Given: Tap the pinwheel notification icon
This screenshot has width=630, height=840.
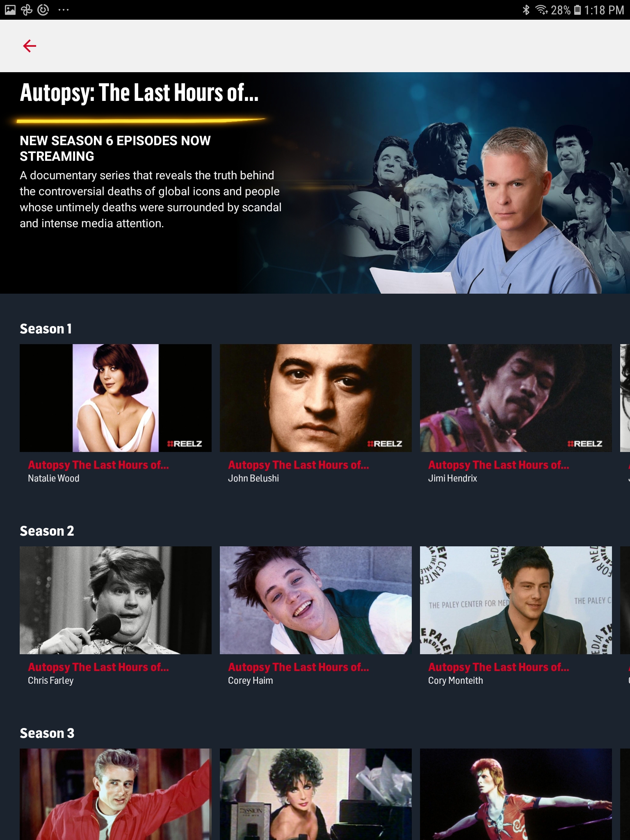Looking at the screenshot, I should (x=27, y=9).
